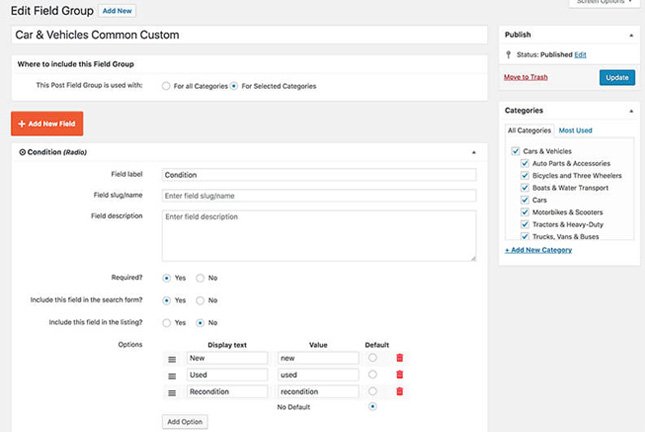Image resolution: width=645 pixels, height=432 pixels.
Task: Uncheck the Cars subcategory
Action: click(524, 200)
